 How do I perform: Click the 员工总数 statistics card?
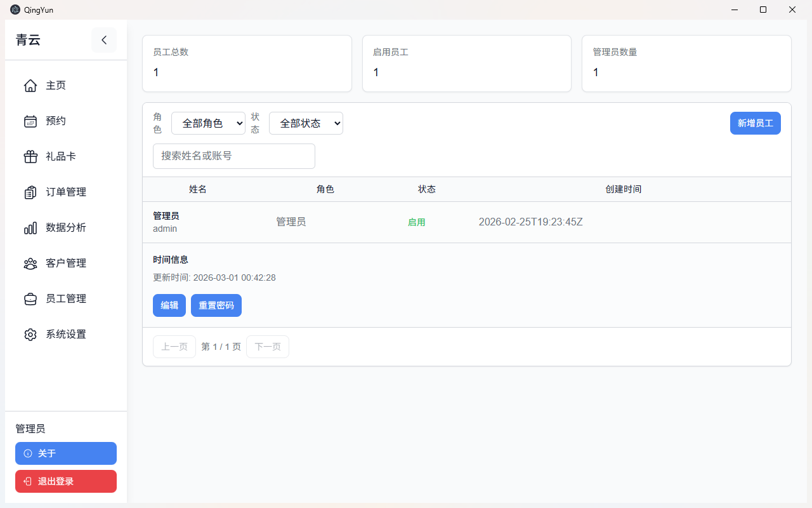click(247, 63)
